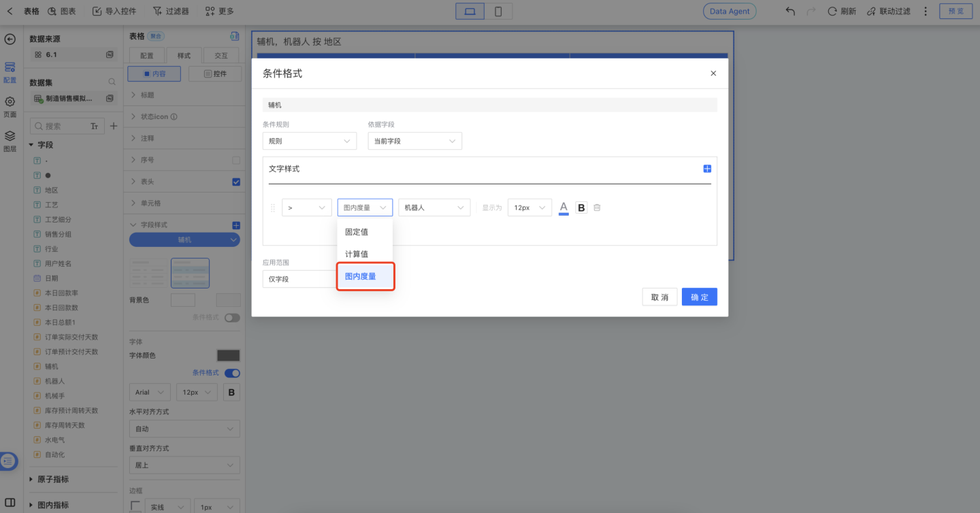Uncheck the 表头 checkbox
Viewport: 980px width, 513px height.
(x=236, y=182)
